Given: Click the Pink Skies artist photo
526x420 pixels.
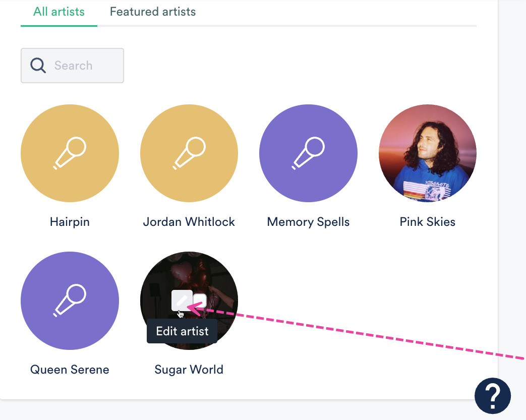Looking at the screenshot, I should [x=428, y=153].
